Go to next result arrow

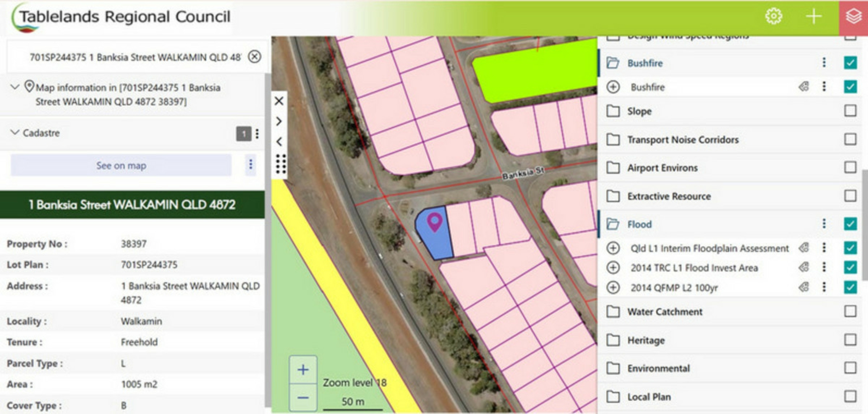coord(279,121)
